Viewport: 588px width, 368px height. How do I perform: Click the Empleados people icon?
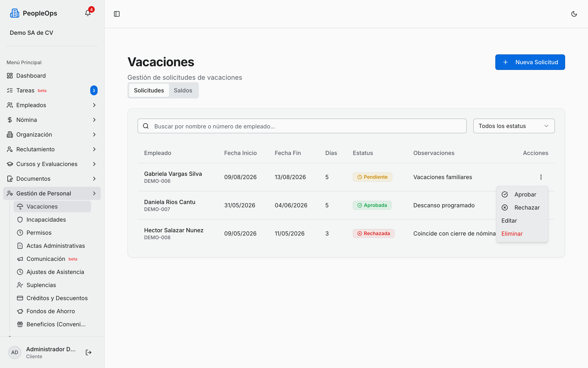[10, 105]
